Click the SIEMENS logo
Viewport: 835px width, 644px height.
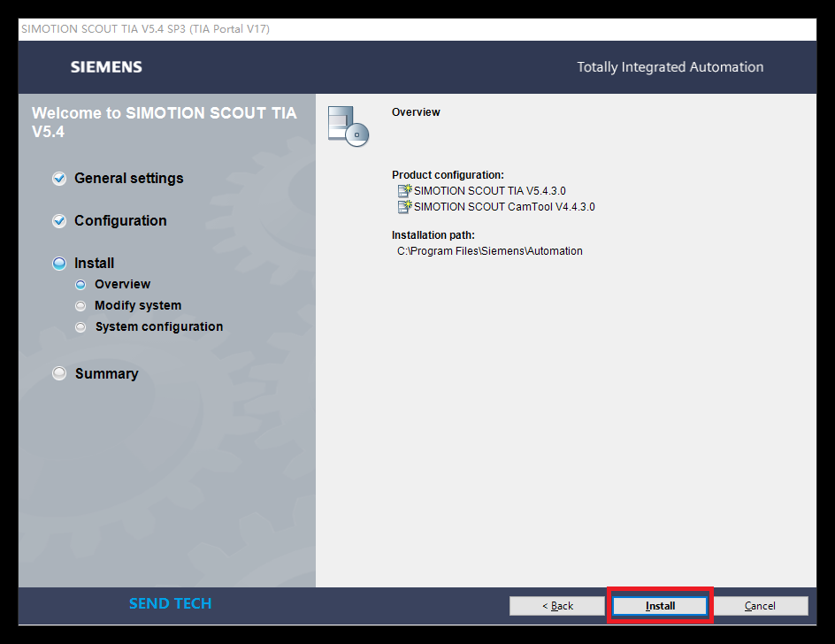pos(105,66)
